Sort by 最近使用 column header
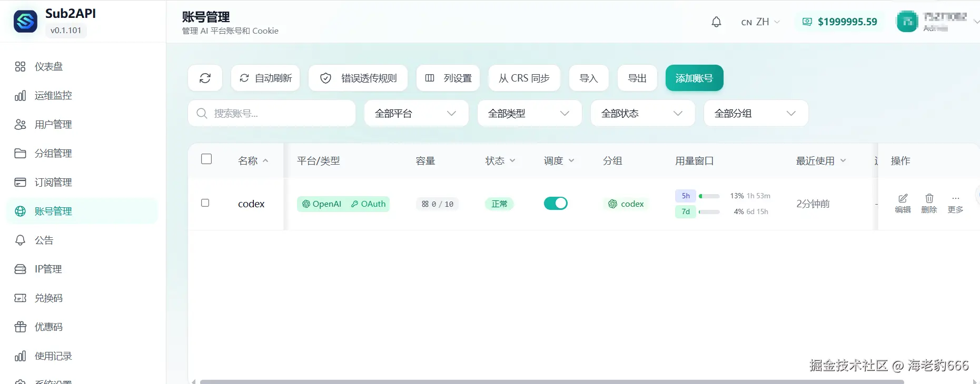The width and height of the screenshot is (980, 384). [821, 161]
